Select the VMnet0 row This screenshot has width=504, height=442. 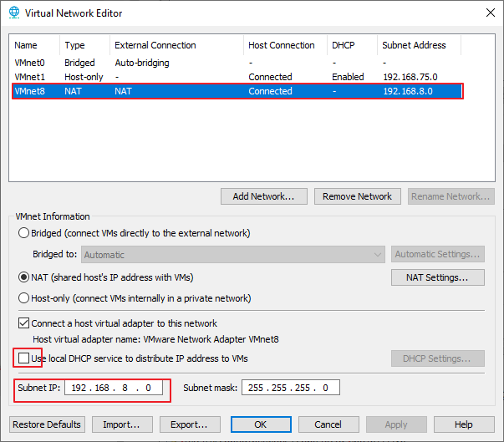tap(237, 63)
